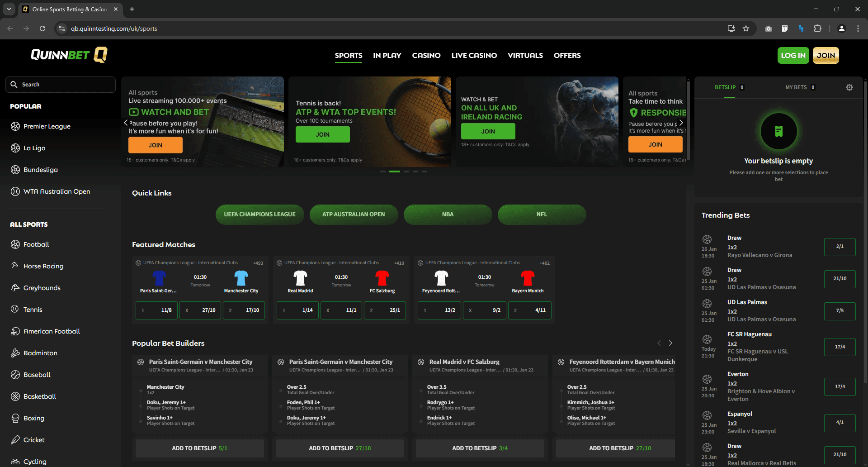
Task: Click the yellow JOIN header button
Action: click(826, 56)
